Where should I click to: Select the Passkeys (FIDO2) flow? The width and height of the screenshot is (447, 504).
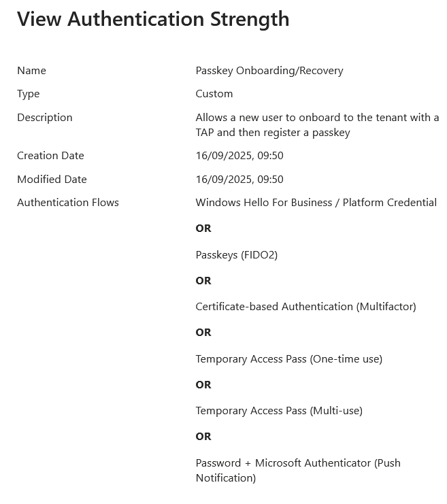tap(236, 255)
